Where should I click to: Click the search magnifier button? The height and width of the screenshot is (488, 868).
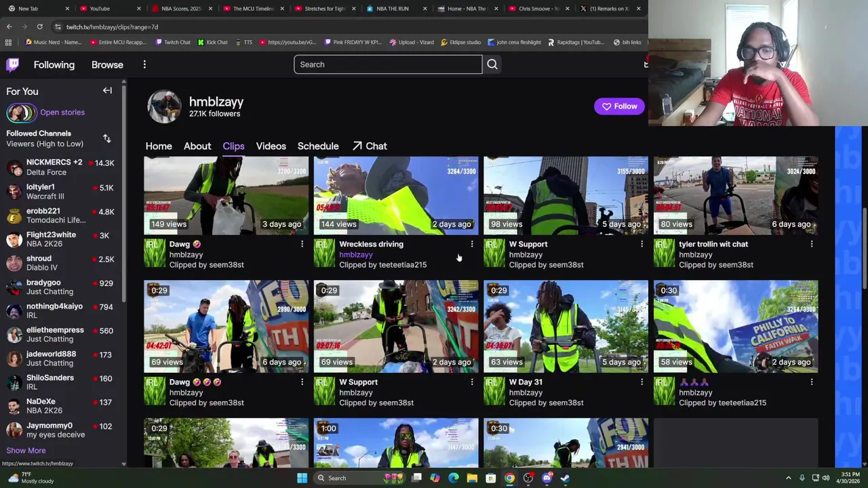492,64
